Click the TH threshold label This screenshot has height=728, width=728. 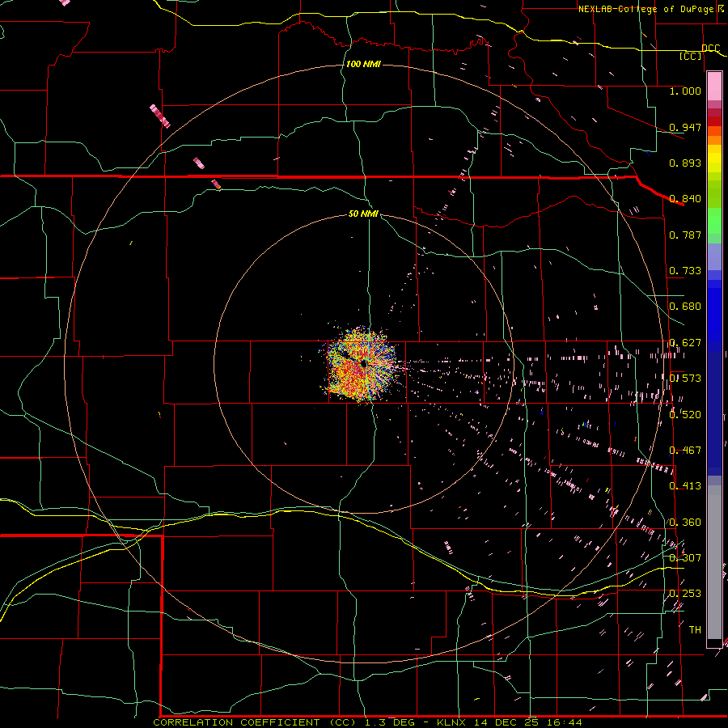[x=695, y=630]
